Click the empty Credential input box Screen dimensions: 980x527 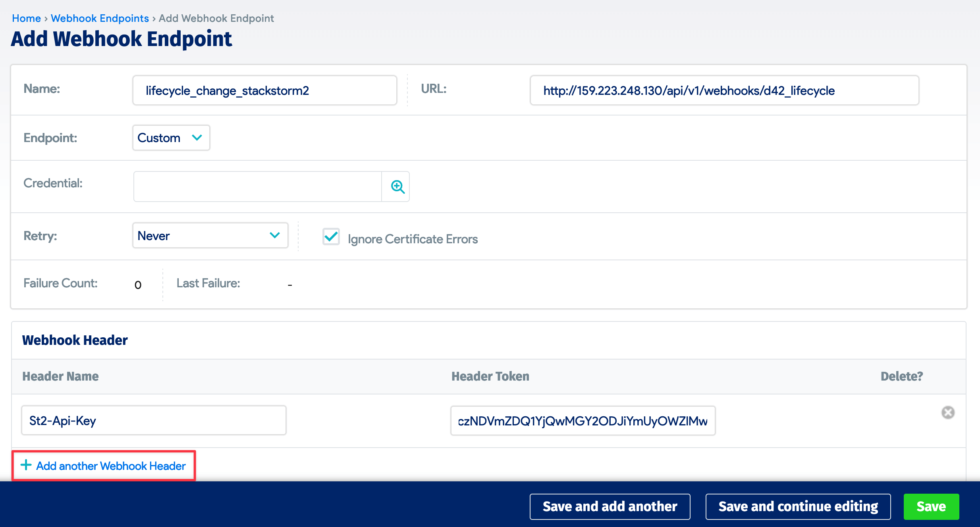tap(258, 187)
